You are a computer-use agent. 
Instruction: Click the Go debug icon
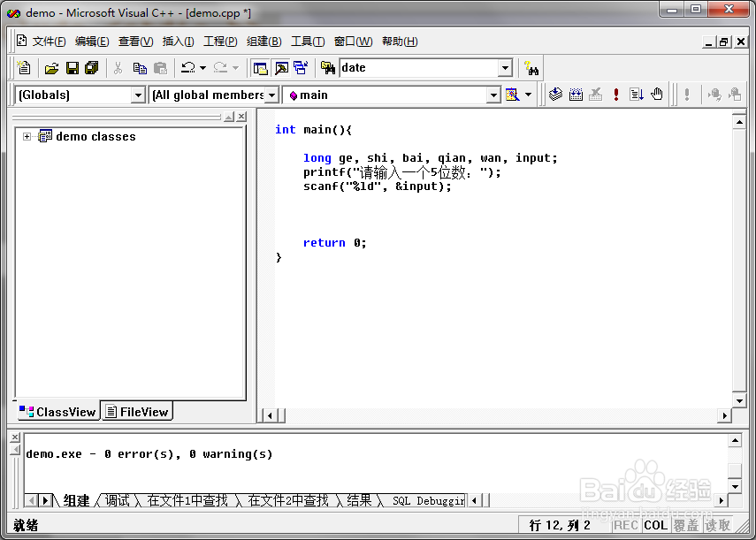pos(637,95)
